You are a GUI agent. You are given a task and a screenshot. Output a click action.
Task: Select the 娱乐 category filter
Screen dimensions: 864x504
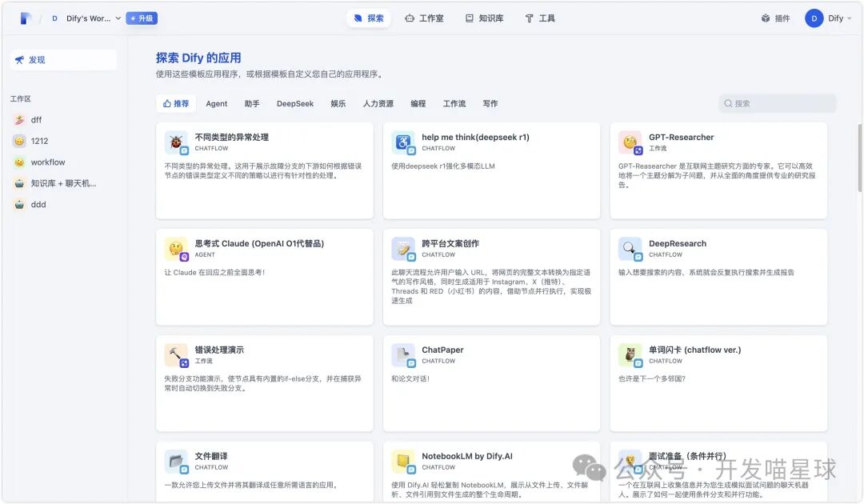click(x=338, y=103)
